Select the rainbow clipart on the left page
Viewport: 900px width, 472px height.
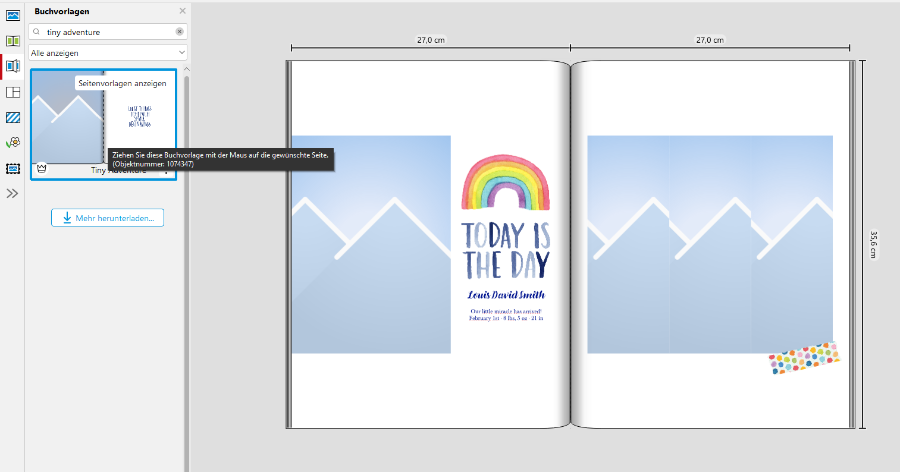tap(506, 182)
